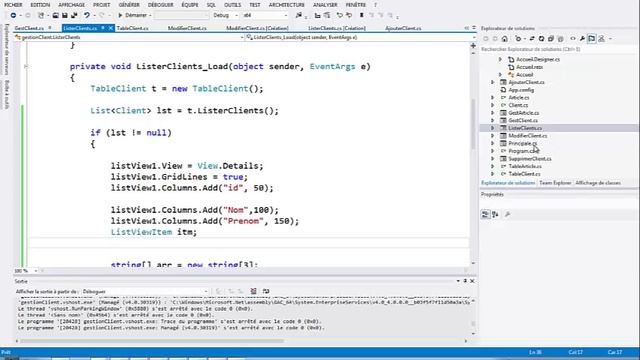This screenshot has width=640, height=360.
Task: Click the TableClient type in code
Action: click(118, 89)
